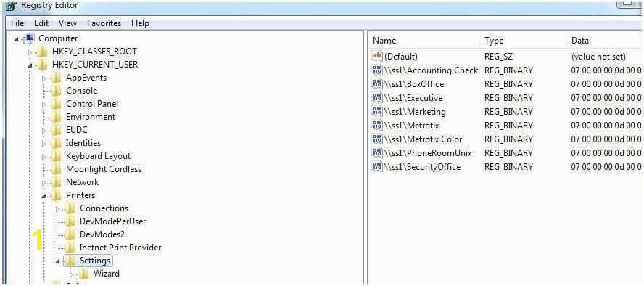This screenshot has width=644, height=286.
Task: Expand the EUDC key
Action: tap(44, 131)
